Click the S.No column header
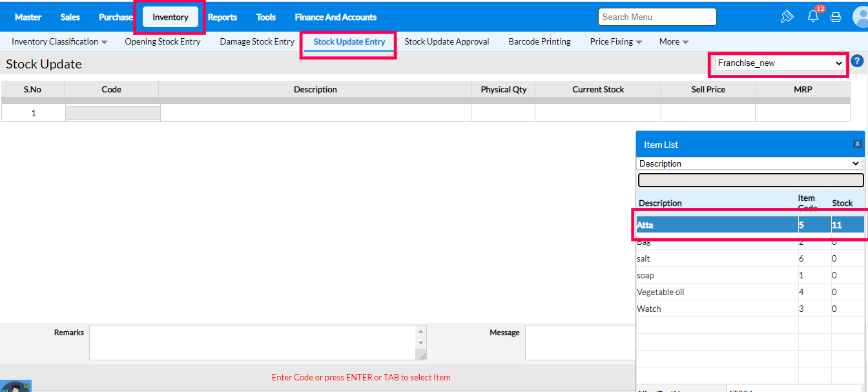Viewport: 868px width, 392px height. point(32,90)
